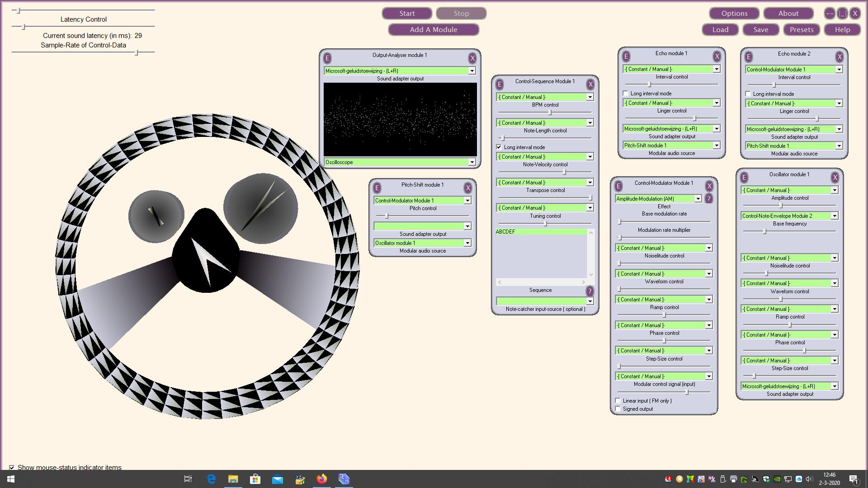Screen dimensions: 868x488
Task: Click help question mark beside Sequence label
Action: pos(590,291)
